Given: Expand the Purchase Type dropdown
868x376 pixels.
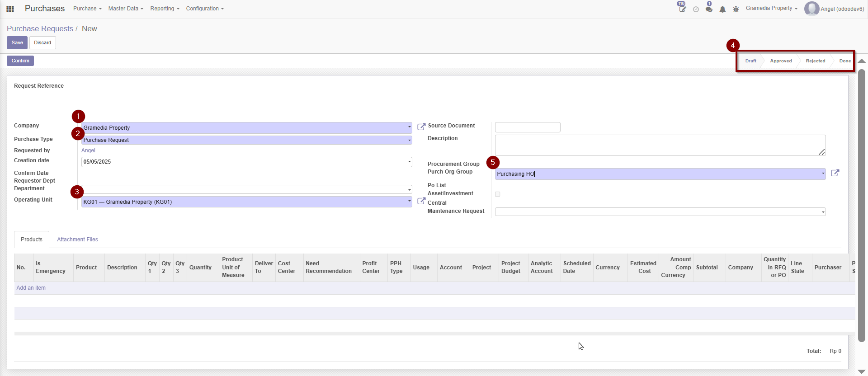Looking at the screenshot, I should tap(410, 140).
